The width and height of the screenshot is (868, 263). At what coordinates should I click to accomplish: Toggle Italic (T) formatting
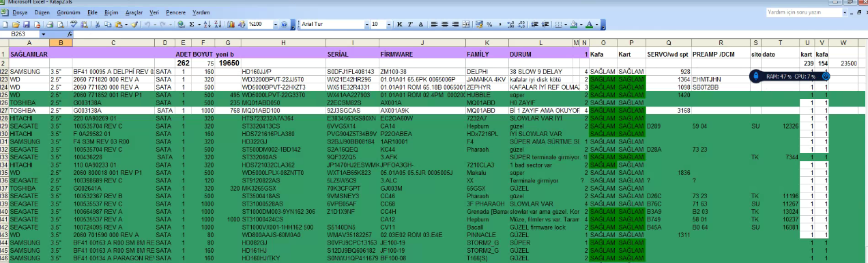[x=410, y=24]
